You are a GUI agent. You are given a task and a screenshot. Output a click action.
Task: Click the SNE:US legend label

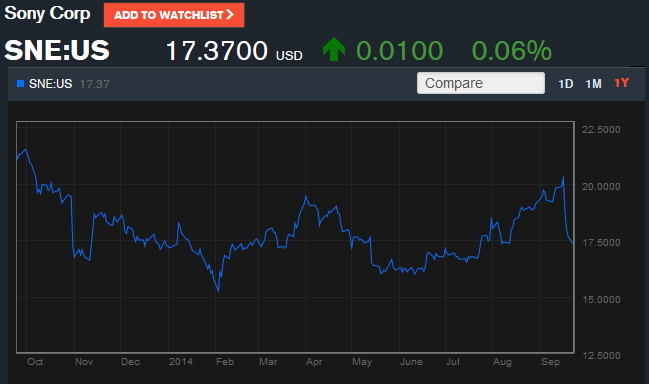50,84
